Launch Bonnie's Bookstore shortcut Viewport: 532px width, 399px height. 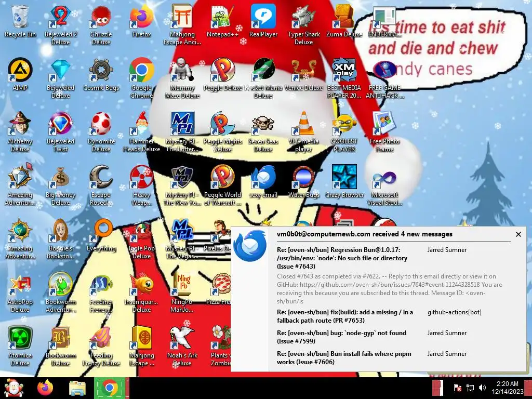[60, 239]
